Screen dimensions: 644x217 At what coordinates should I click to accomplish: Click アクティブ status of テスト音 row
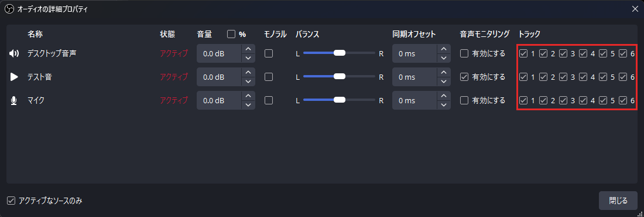coord(174,77)
